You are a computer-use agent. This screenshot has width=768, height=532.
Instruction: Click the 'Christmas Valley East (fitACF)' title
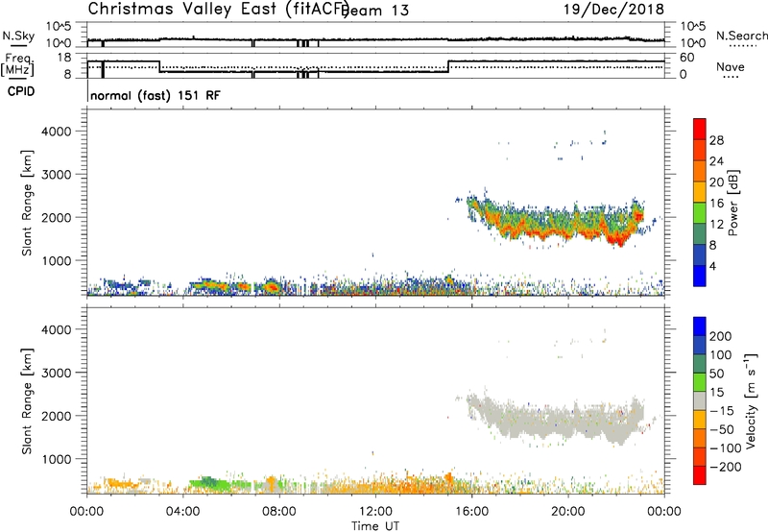click(219, 9)
